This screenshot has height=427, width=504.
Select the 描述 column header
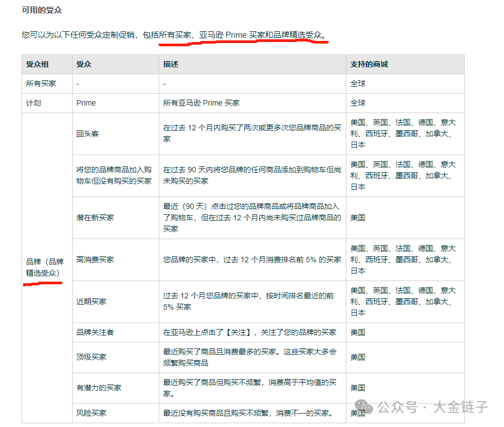(170, 64)
